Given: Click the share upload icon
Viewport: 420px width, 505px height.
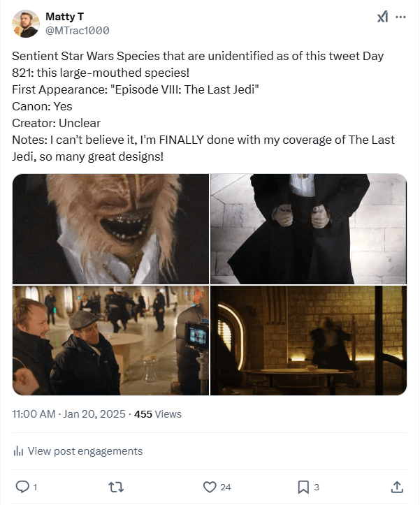Looking at the screenshot, I should (x=397, y=487).
